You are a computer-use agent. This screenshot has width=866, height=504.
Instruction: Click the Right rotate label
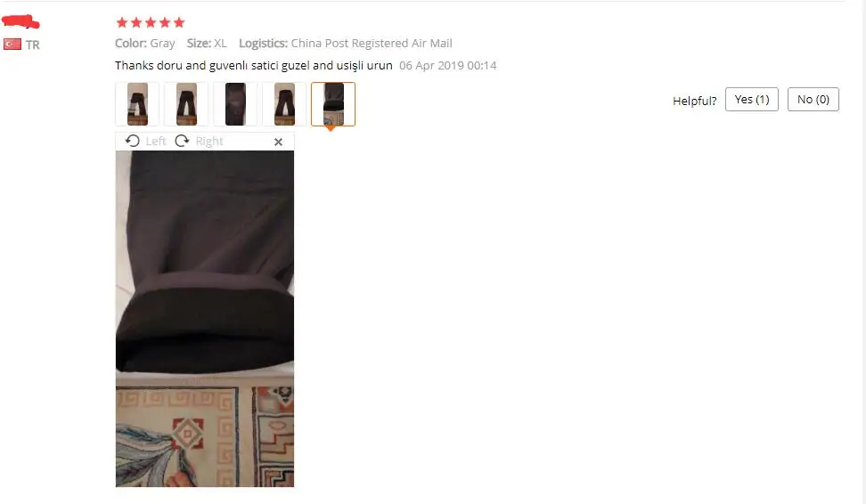[209, 142]
